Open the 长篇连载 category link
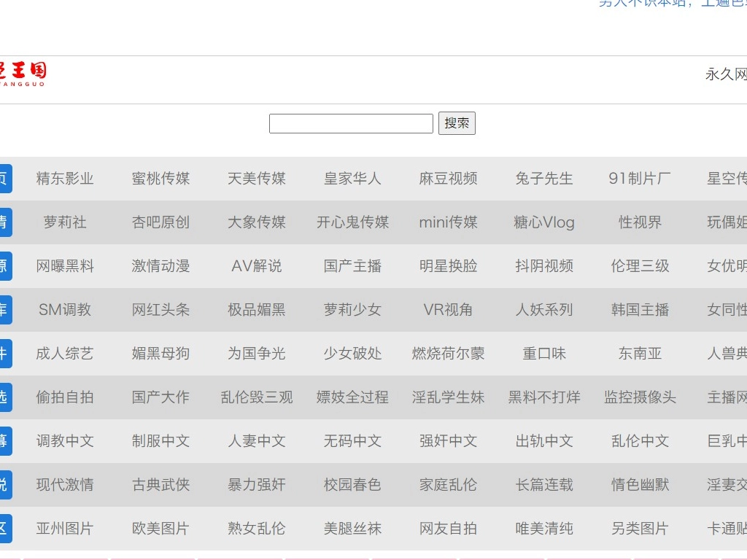747x560 pixels. pos(544,485)
